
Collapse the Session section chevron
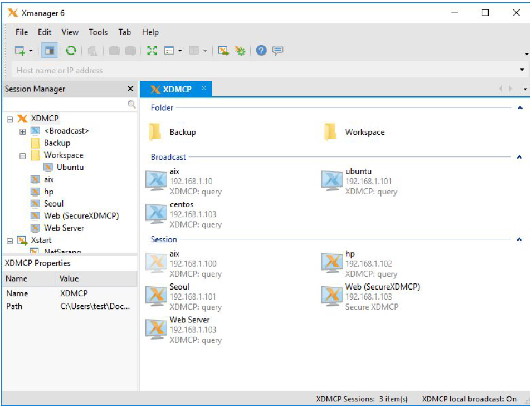pos(519,239)
